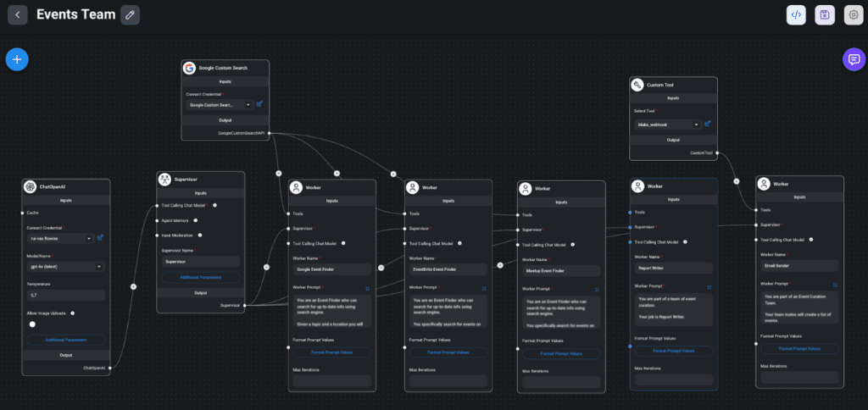This screenshot has height=410, width=868.
Task: Click the Cache input anchor on ChatOpenAI
Action: (22, 213)
